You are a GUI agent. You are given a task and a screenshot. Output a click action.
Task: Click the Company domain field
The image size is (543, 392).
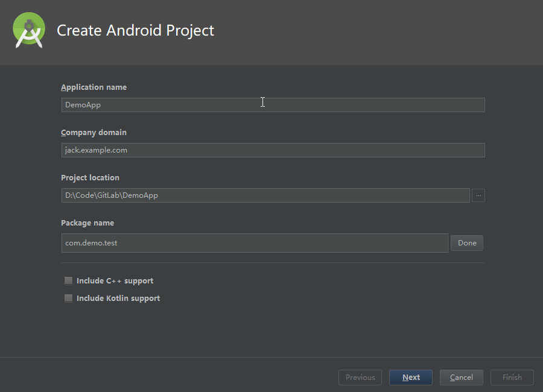pyautogui.click(x=273, y=150)
